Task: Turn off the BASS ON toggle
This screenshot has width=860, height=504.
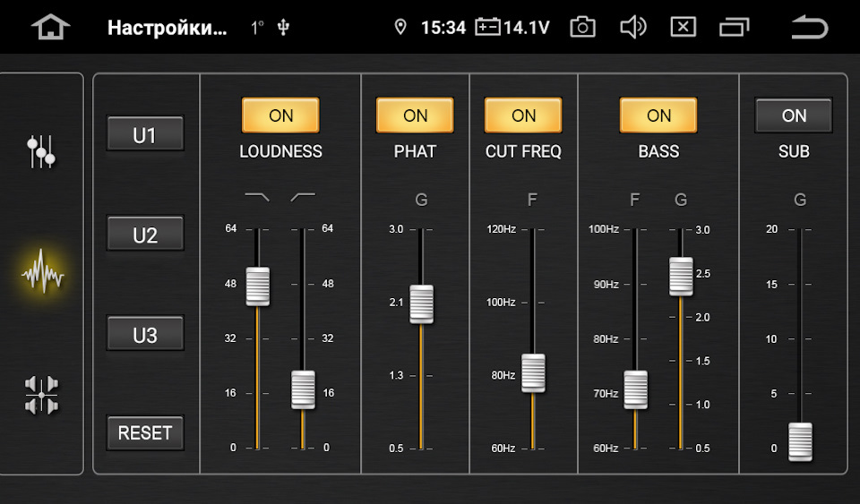Action: coord(658,115)
